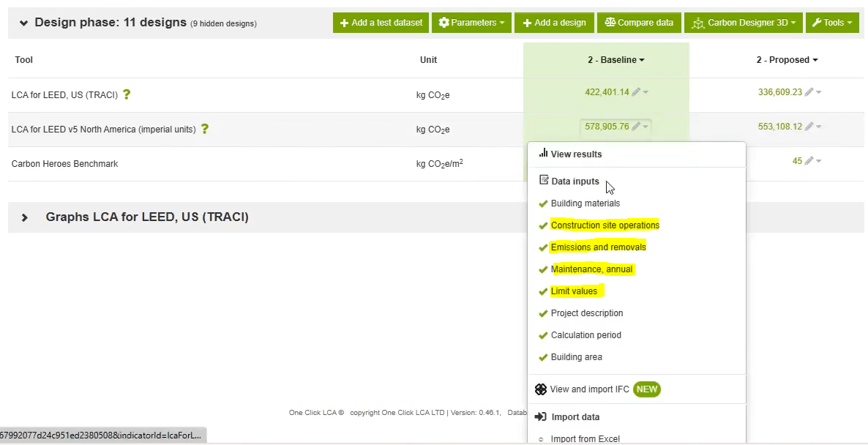Click the 578,905.76 value field
The image size is (868, 445).
click(610, 126)
